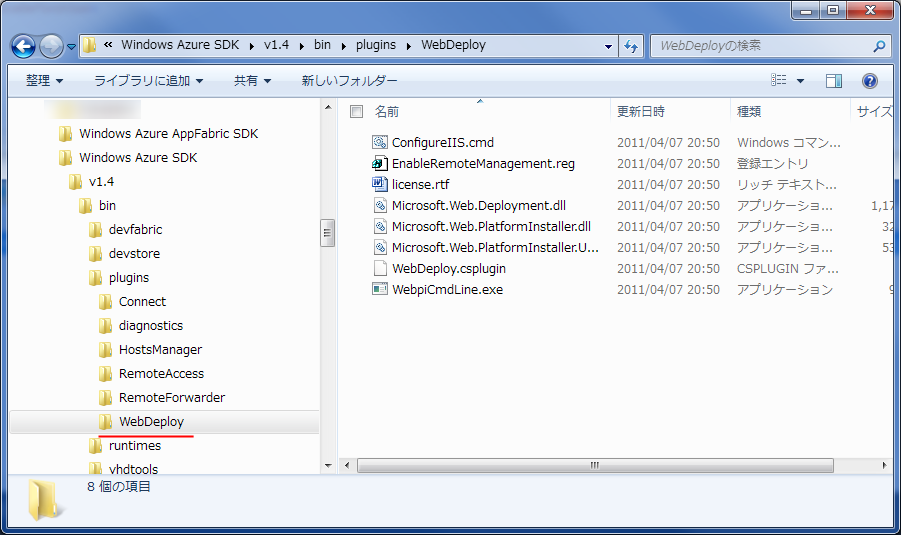Click Windows Azure SDK in address breadcrumb
Screen dimensions: 901x535
[180, 45]
